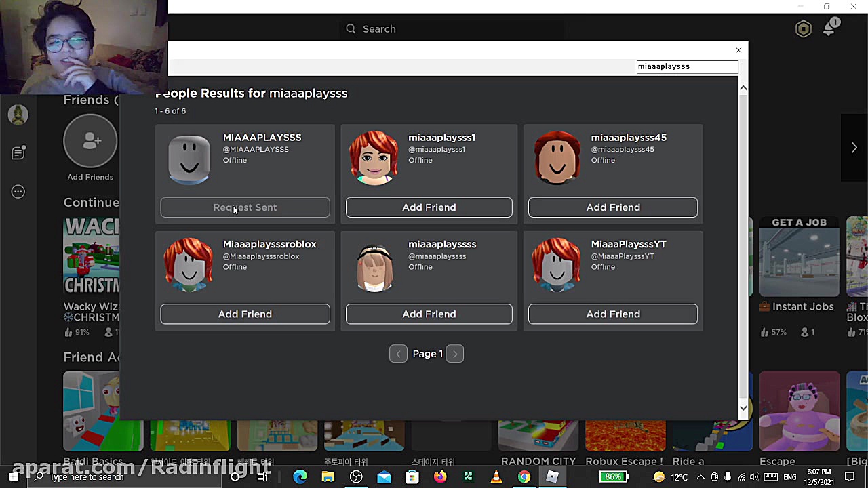The height and width of the screenshot is (488, 868).
Task: Open the notifications bell
Action: [830, 28]
